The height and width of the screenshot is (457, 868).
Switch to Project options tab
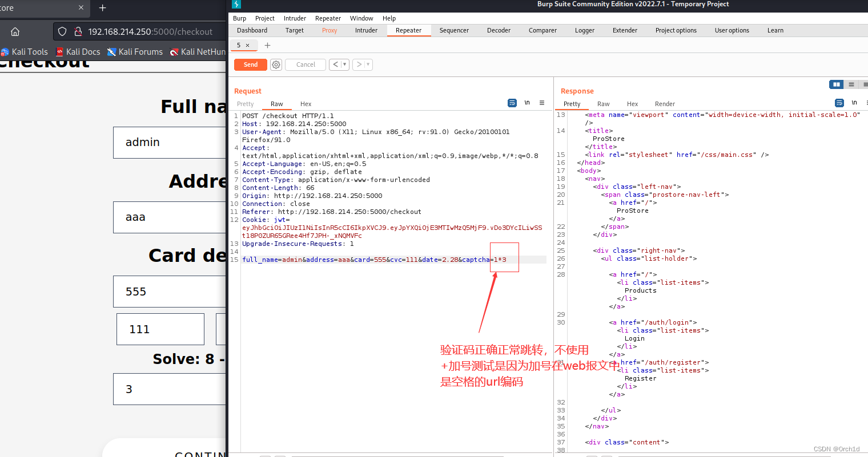pos(676,30)
